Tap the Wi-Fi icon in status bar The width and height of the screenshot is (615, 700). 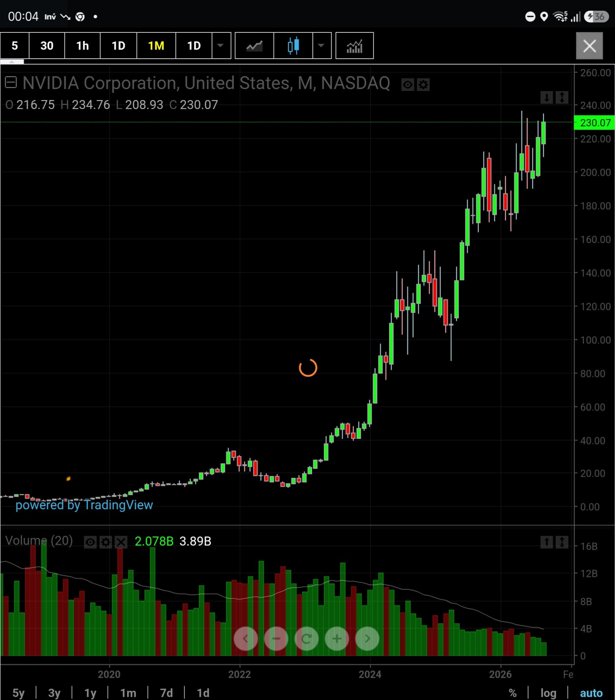(560, 16)
